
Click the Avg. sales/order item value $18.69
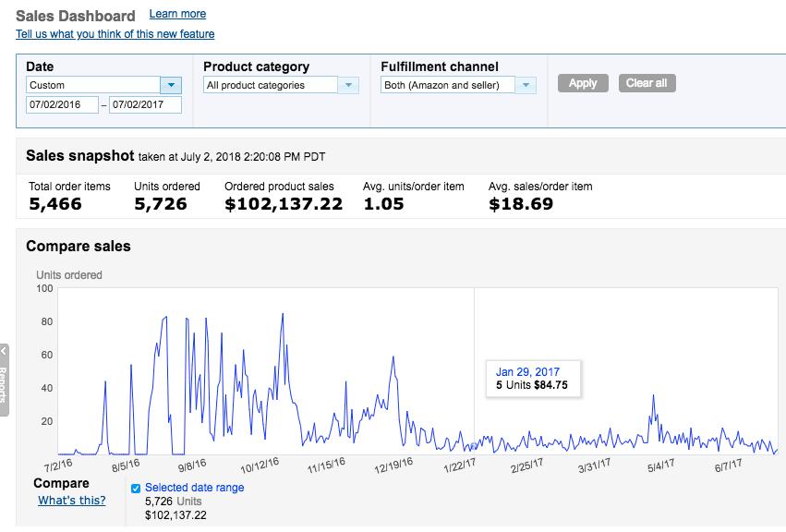click(x=521, y=204)
